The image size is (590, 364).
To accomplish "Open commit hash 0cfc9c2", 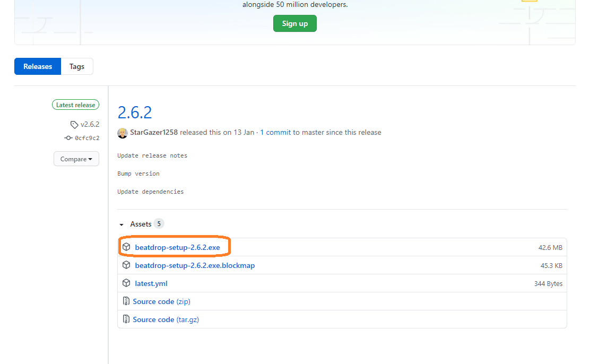I will [x=88, y=138].
